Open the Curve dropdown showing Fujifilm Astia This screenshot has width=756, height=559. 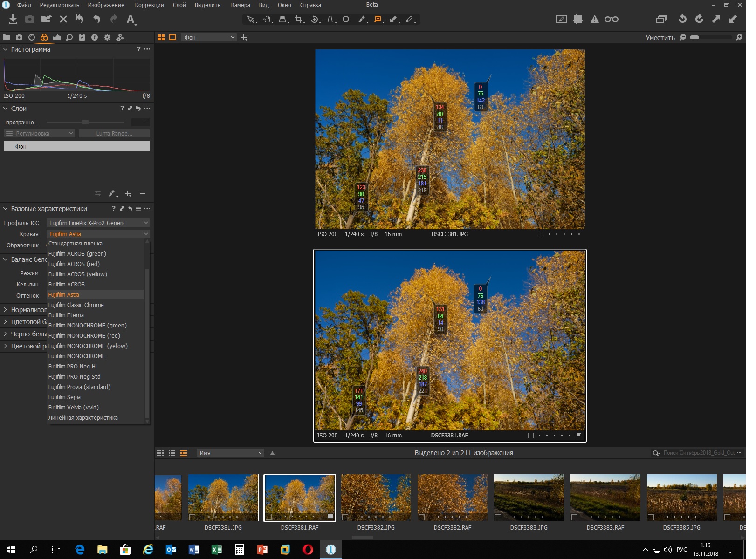pos(98,234)
